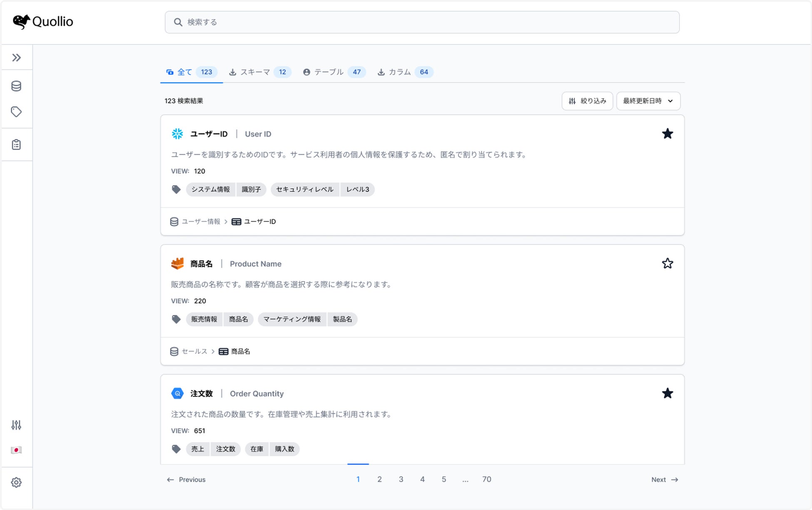Screen dimensions: 812x510
Task: Expand the sidebar with double chevron
Action: click(x=16, y=57)
